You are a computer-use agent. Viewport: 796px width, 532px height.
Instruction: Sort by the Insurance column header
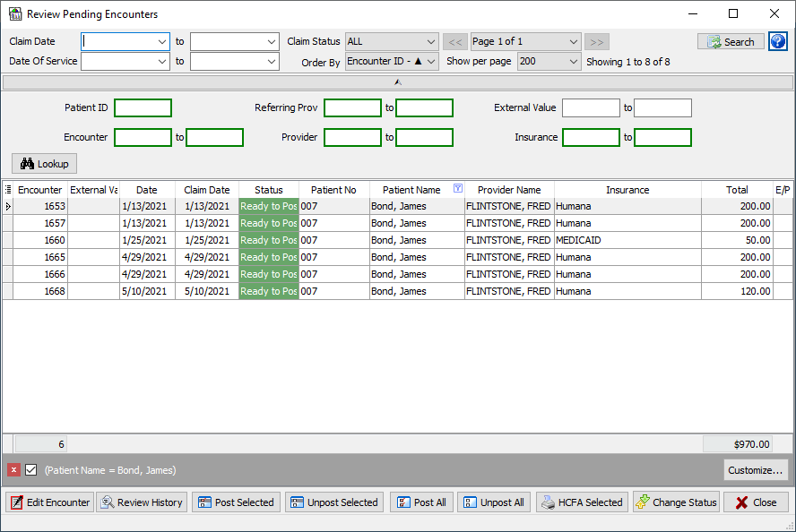pyautogui.click(x=627, y=190)
